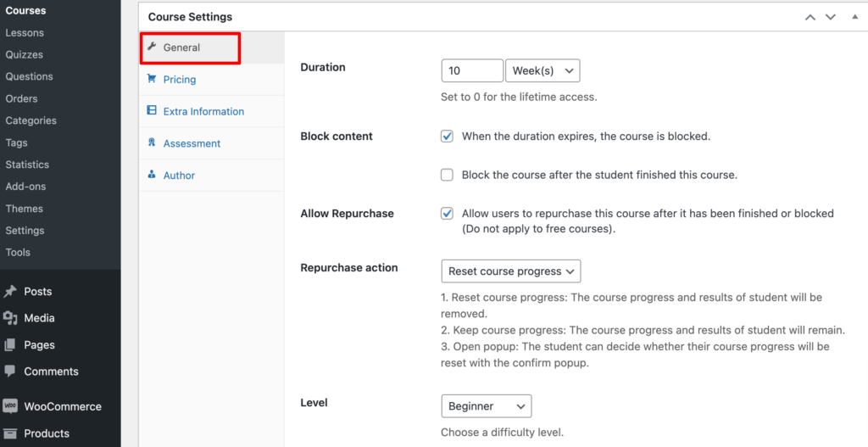Click the Media icon in sidebar
868x447 pixels.
tap(10, 318)
